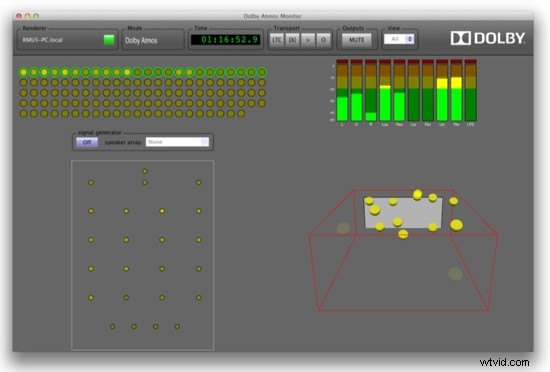The height and width of the screenshot is (372, 550).
Task: Toggle the LTC transport button
Action: [277, 40]
